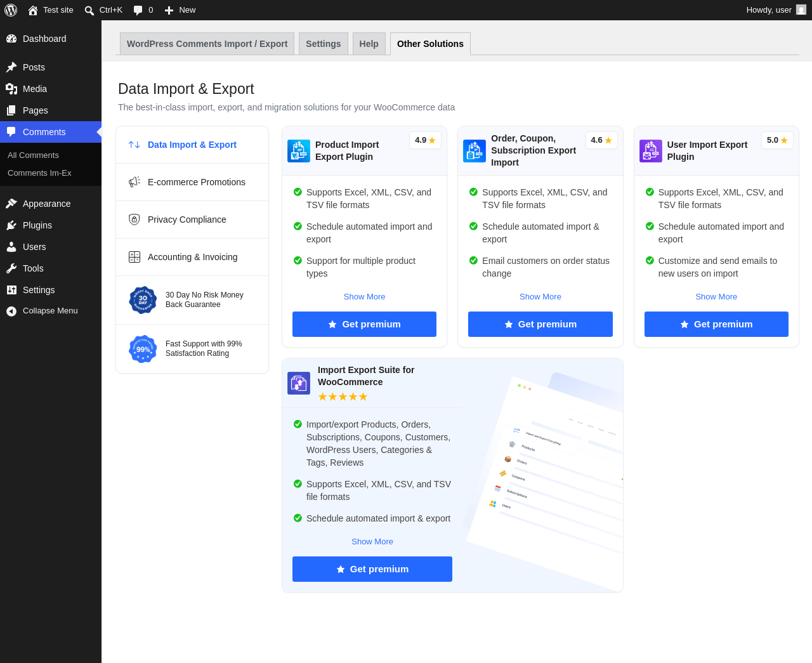Image resolution: width=812 pixels, height=663 pixels.
Task: Open the comments bubble icon in admin bar
Action: pyautogui.click(x=138, y=10)
